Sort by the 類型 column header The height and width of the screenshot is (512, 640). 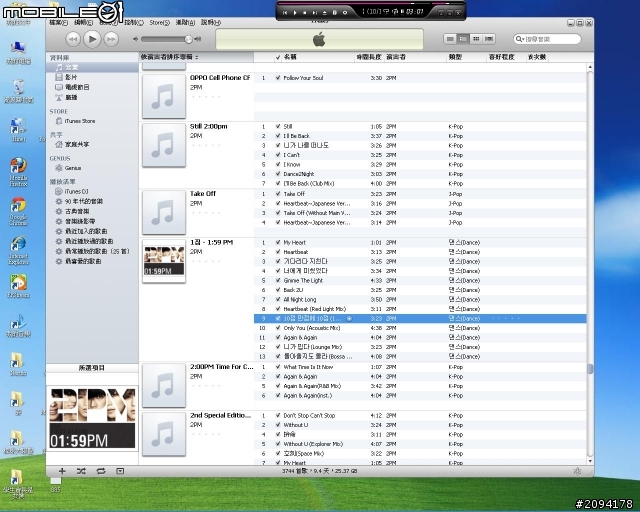(467, 57)
